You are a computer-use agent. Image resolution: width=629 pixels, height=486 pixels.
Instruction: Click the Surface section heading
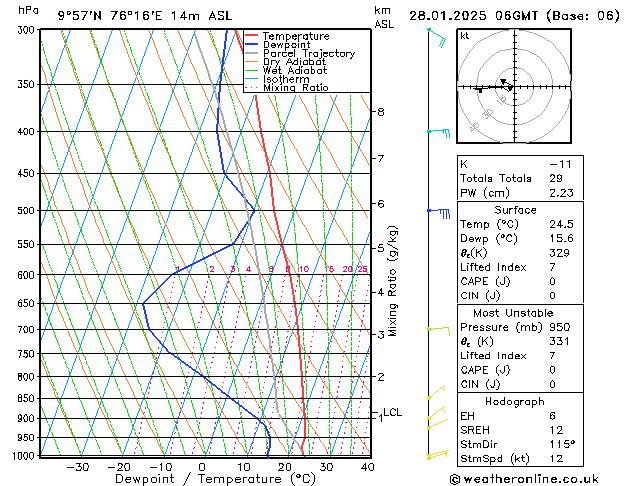515,210
